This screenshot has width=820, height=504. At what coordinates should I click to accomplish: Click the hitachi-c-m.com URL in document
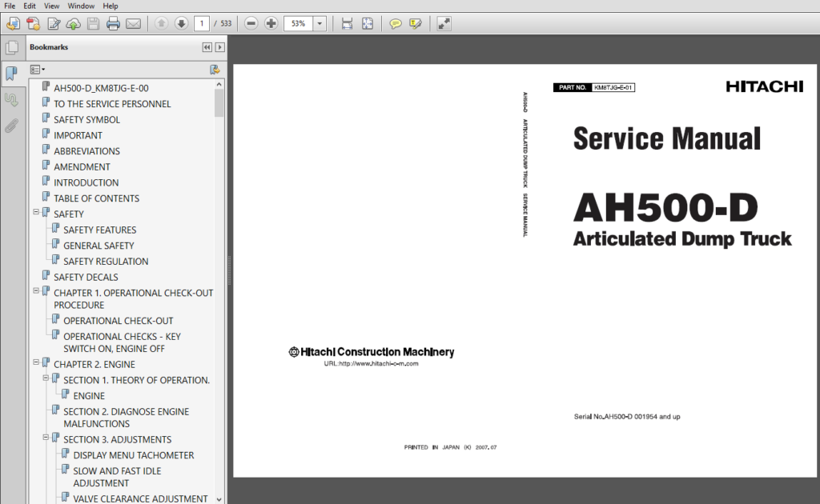click(x=371, y=364)
